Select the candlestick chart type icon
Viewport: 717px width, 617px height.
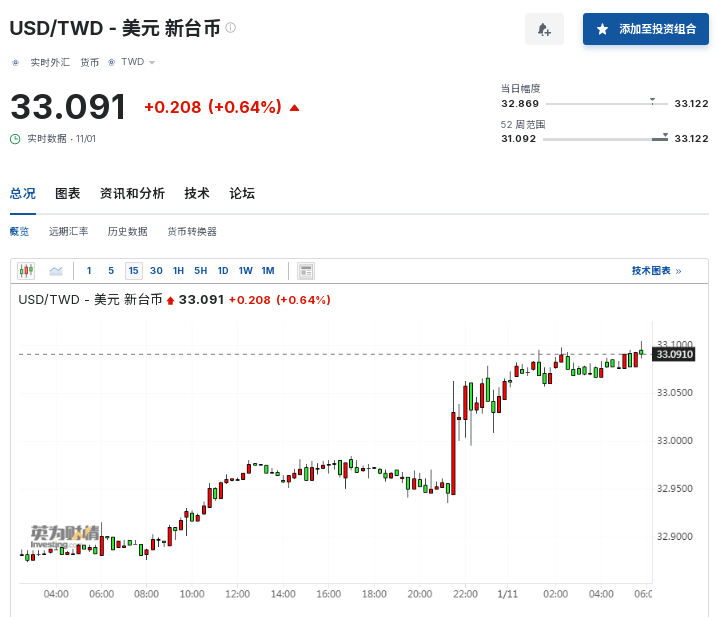pos(26,271)
